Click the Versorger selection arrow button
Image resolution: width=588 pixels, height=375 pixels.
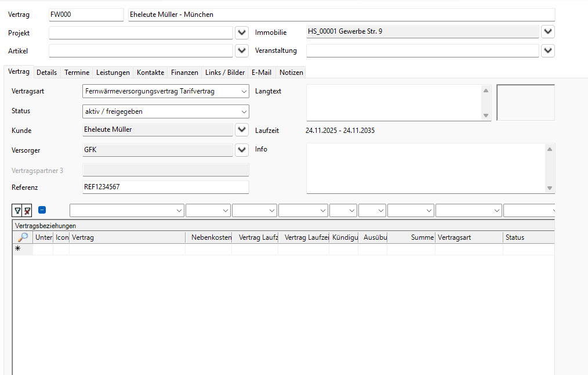coord(242,150)
